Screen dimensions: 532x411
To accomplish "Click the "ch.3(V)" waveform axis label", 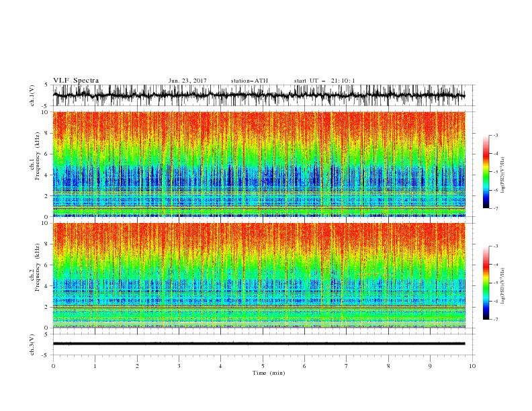I will [x=32, y=345].
